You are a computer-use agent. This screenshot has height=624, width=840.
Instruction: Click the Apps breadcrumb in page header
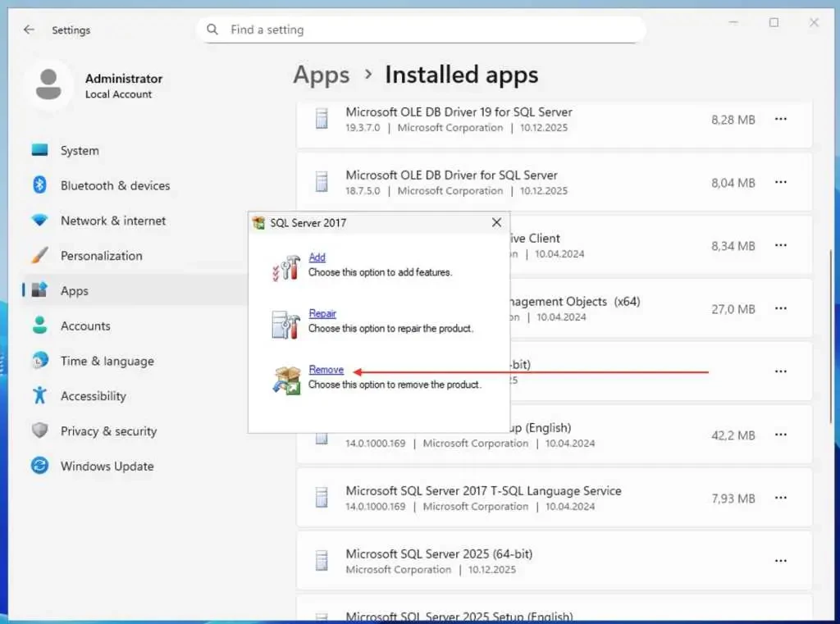click(x=321, y=75)
